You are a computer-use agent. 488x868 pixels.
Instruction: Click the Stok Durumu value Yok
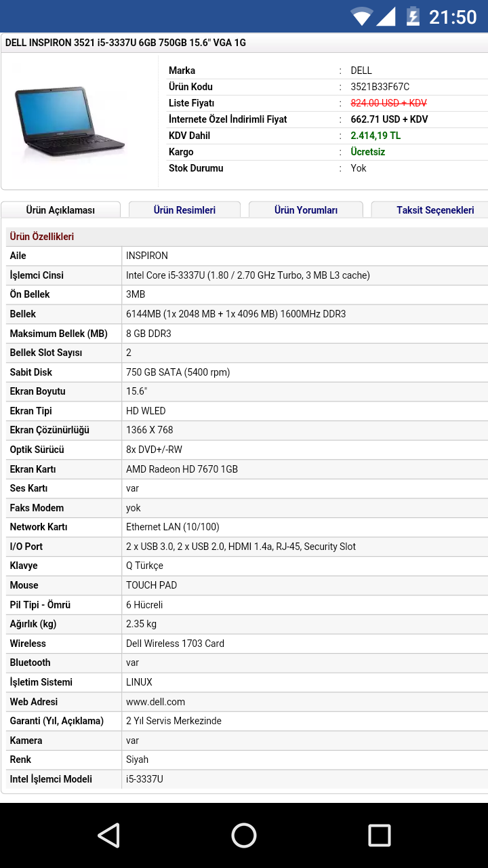point(358,168)
